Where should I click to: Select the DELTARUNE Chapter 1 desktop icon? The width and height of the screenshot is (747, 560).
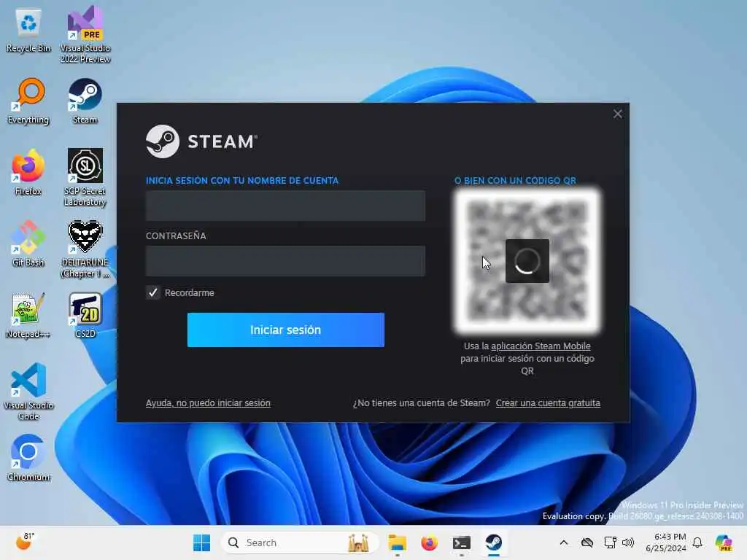pos(85,249)
